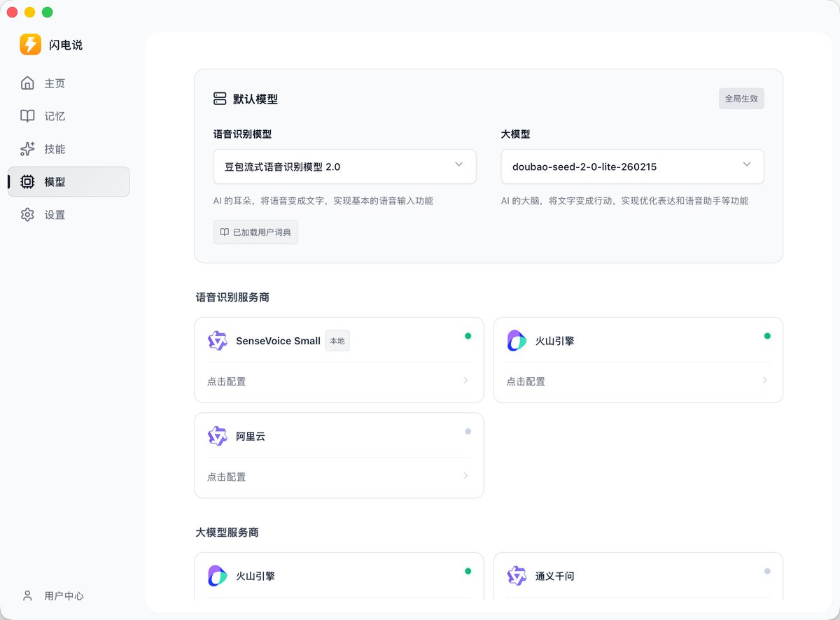The height and width of the screenshot is (620, 840).
Task: Expand 阿里云 点击配置 arrow
Action: pyautogui.click(x=465, y=476)
